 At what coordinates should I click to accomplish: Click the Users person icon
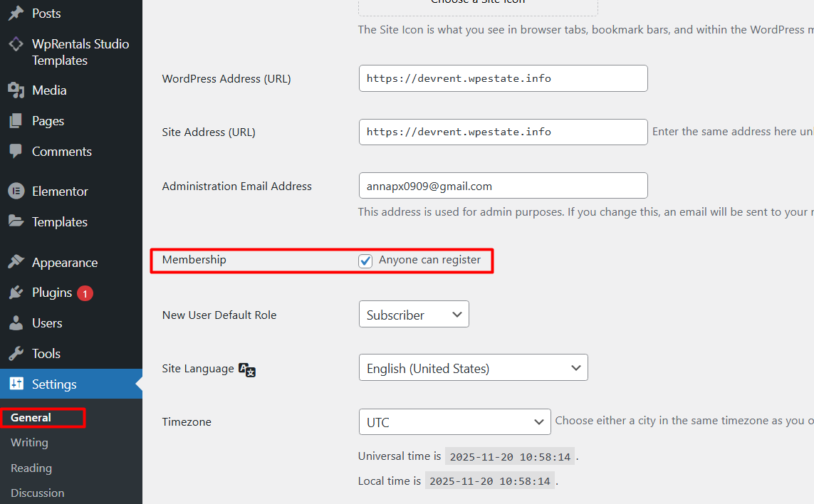(x=16, y=323)
